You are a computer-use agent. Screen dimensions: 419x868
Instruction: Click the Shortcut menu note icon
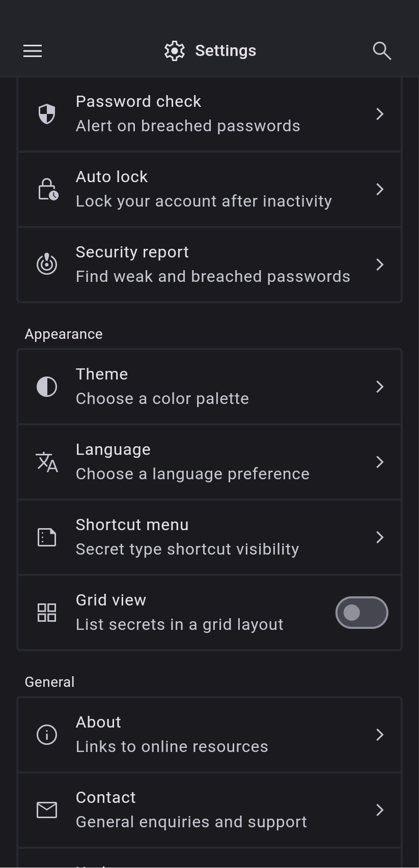point(47,537)
